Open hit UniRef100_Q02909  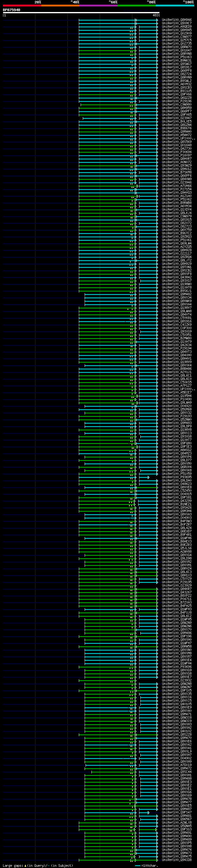[x=177, y=33]
